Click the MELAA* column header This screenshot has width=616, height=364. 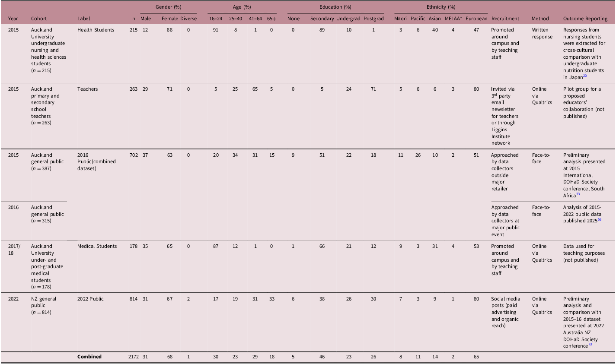(x=453, y=19)
